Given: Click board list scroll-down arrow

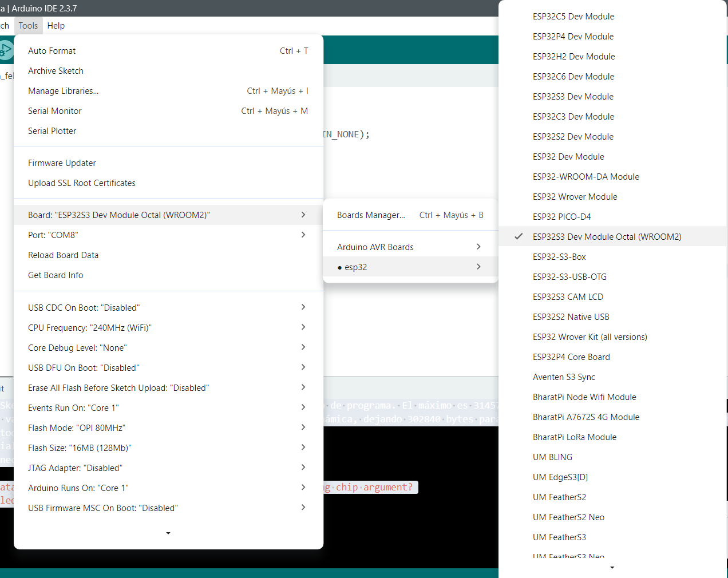Looking at the screenshot, I should pos(612,568).
